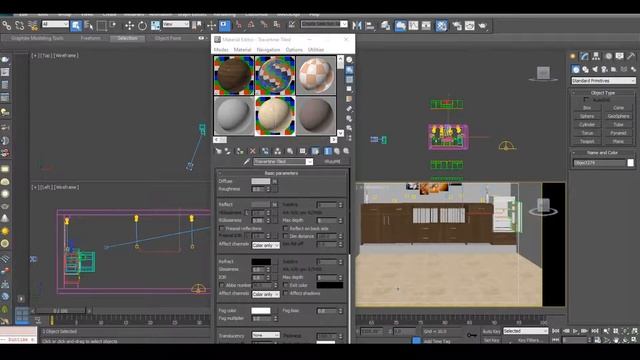Click Go to Parent icon in Material Editor
Screen dimensions: 640x360
click(337, 151)
